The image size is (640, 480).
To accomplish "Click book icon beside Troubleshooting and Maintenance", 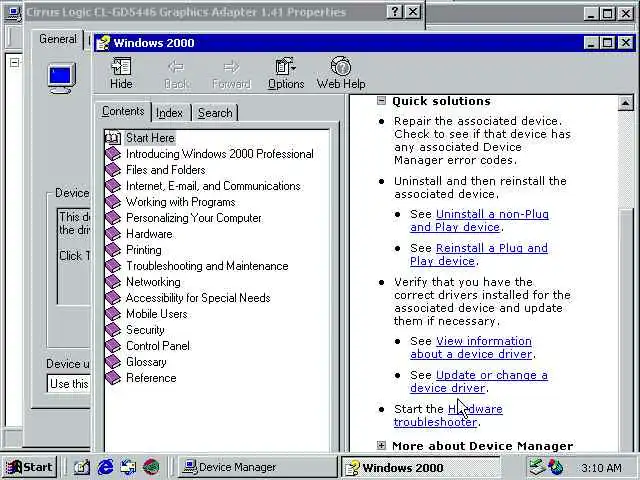I will [x=113, y=266].
